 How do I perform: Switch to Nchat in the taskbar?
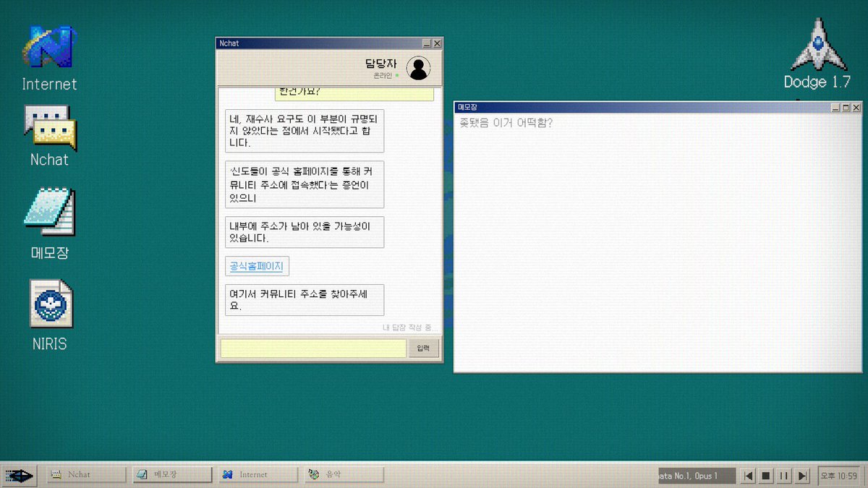click(87, 475)
